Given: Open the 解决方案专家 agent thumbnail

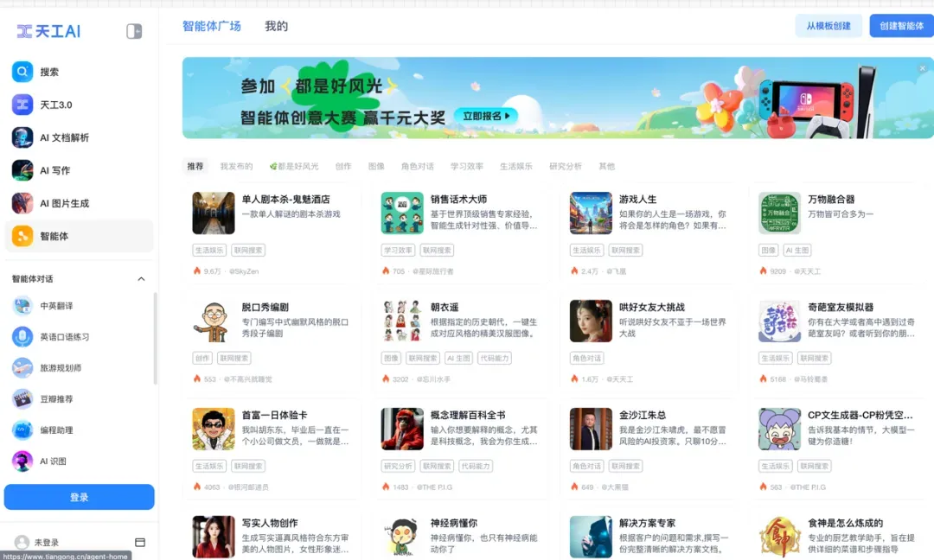Looking at the screenshot, I should click(591, 537).
